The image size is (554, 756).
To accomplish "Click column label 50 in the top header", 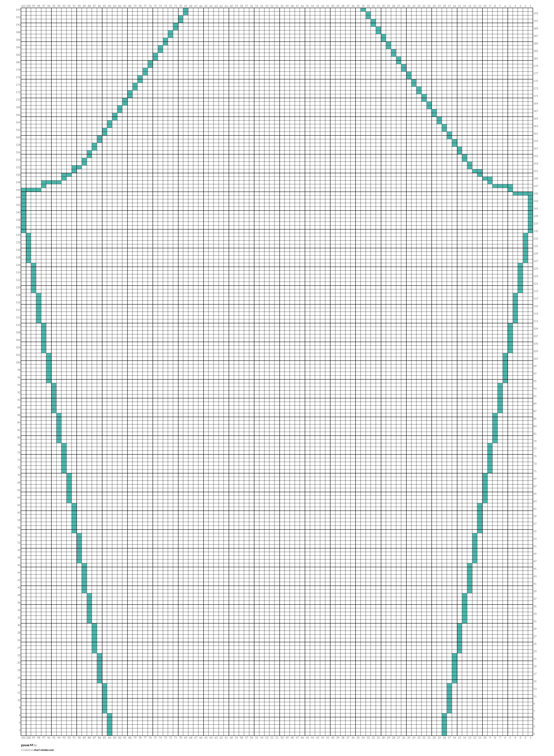I will click(x=282, y=6).
